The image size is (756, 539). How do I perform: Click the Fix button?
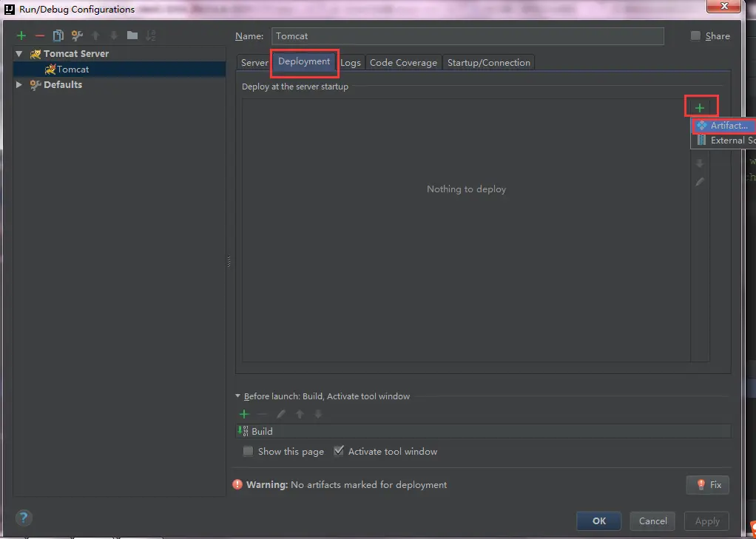click(708, 484)
